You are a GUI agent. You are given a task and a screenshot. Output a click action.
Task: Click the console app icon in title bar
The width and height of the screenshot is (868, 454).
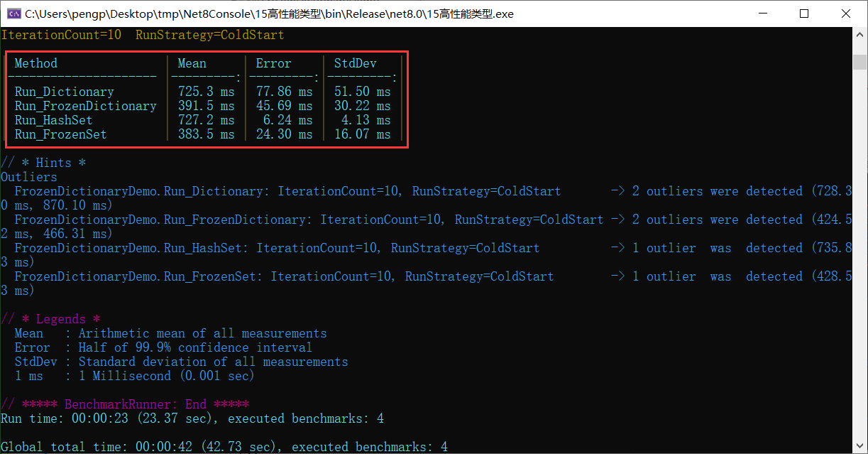tap(13, 13)
